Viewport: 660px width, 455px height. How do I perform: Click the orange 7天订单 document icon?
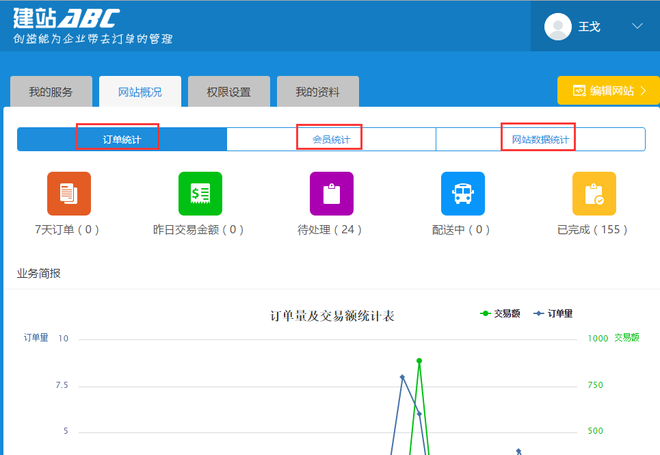coord(69,194)
